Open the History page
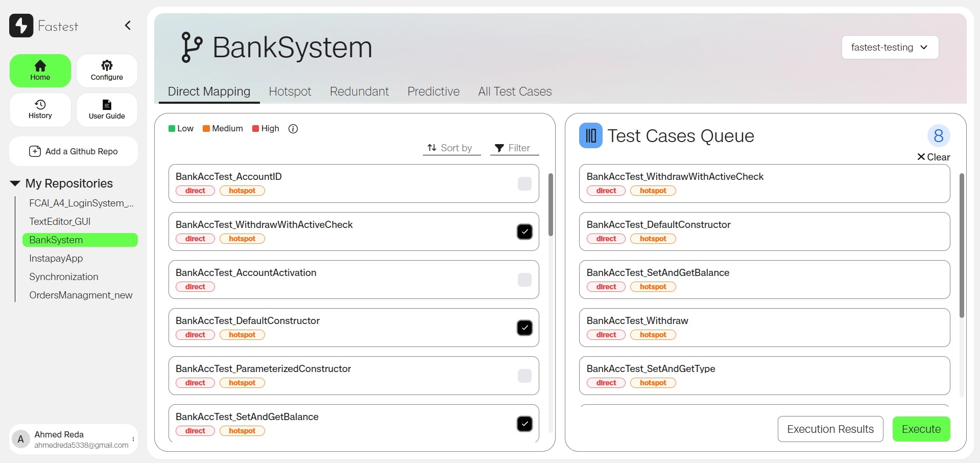The width and height of the screenshot is (980, 463). click(40, 109)
